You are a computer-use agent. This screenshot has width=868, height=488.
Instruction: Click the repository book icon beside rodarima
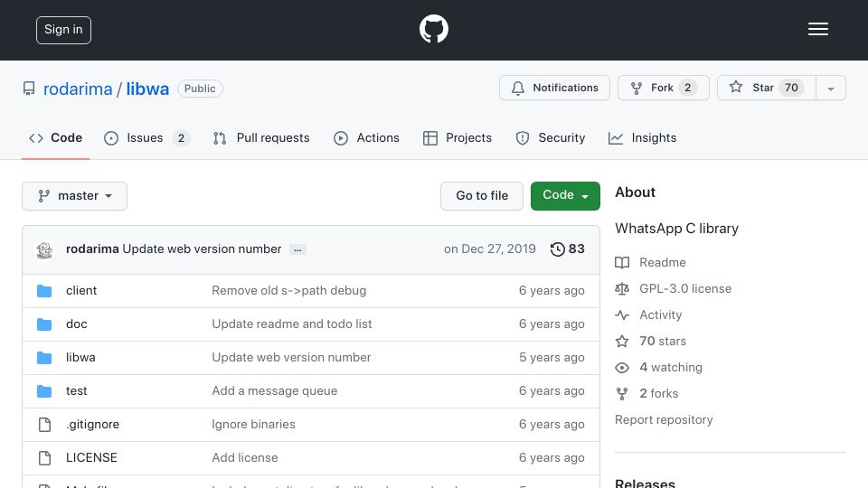click(x=29, y=89)
